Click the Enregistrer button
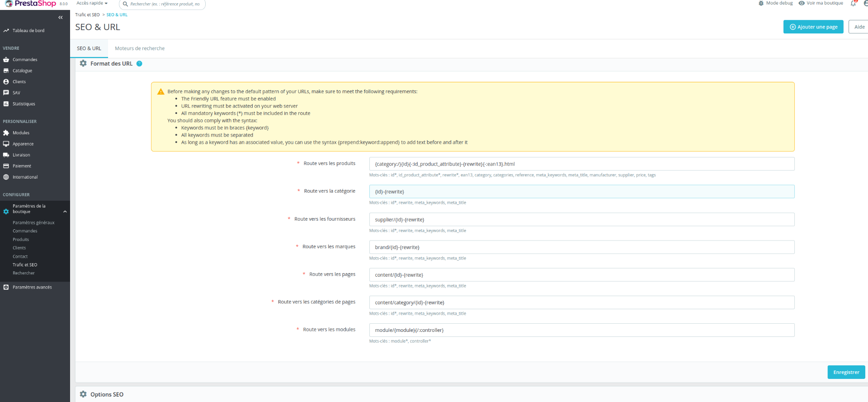Viewport: 868px width, 402px height. coord(846,372)
